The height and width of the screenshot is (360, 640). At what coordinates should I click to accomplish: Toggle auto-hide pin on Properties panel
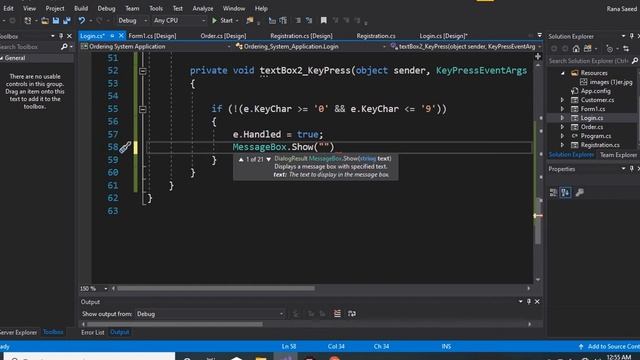click(x=631, y=169)
